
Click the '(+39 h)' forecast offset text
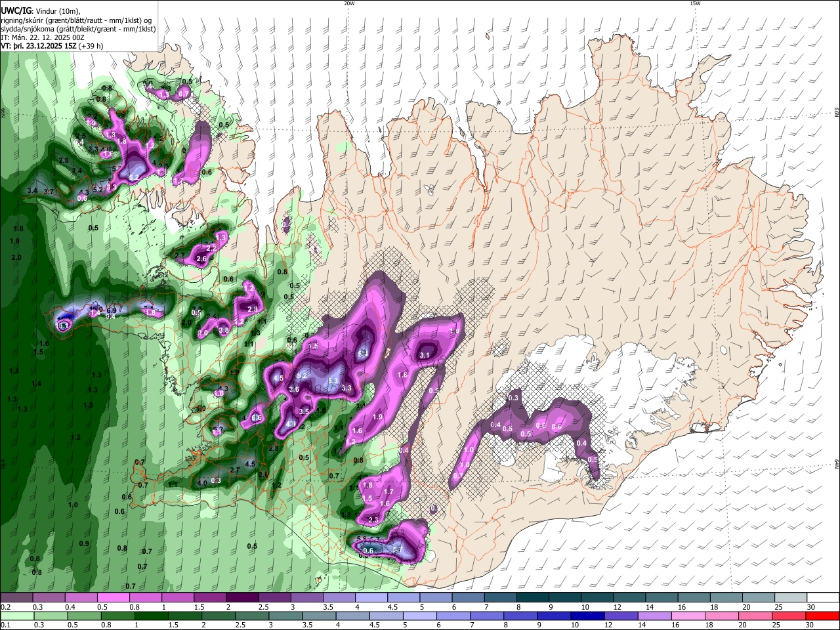point(91,46)
